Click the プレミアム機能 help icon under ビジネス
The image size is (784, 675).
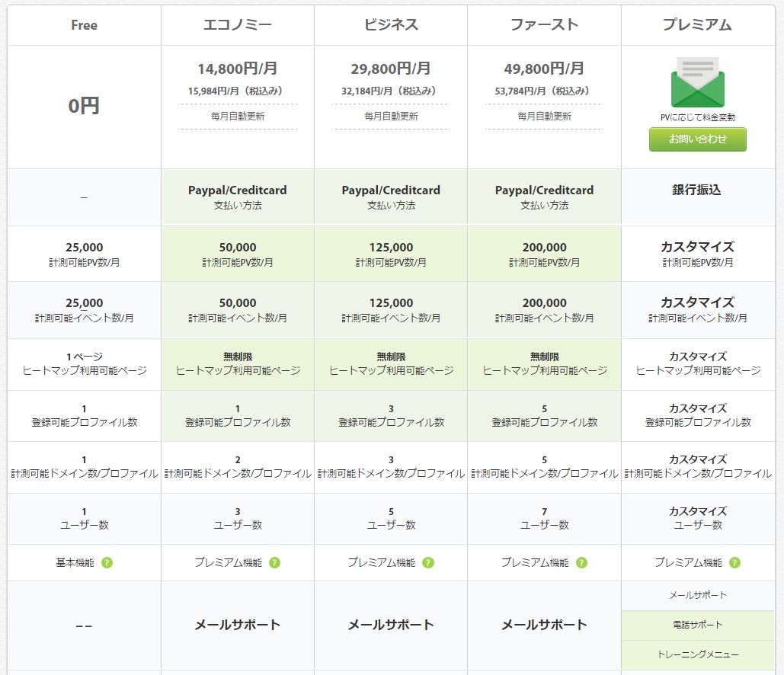tap(428, 563)
